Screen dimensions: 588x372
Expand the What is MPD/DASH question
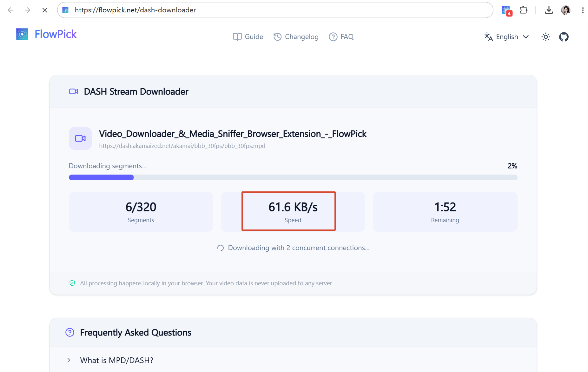coord(69,360)
